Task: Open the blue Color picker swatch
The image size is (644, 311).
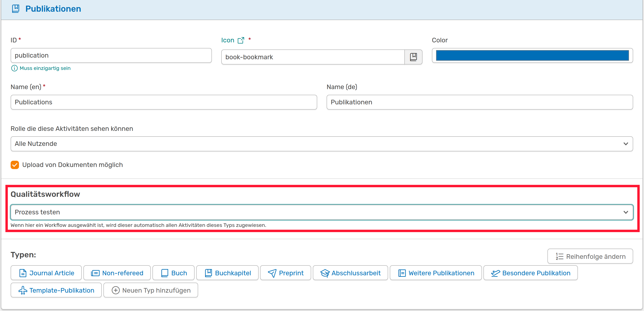Action: (x=532, y=55)
